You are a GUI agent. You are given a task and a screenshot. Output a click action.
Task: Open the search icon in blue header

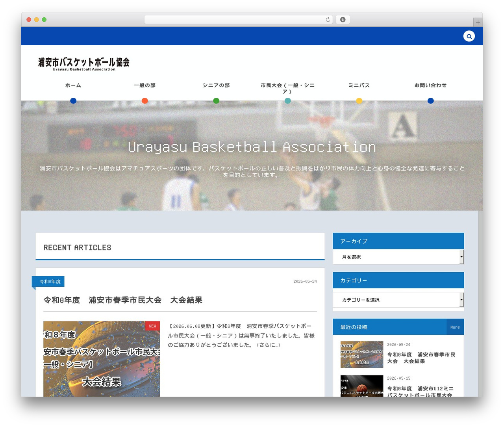[x=469, y=36]
